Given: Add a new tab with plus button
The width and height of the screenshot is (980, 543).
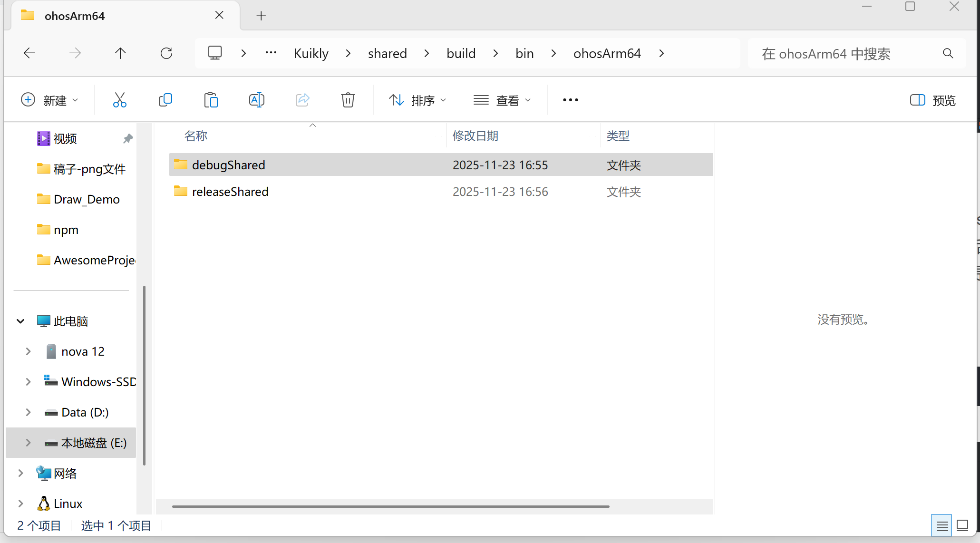Looking at the screenshot, I should click(261, 16).
